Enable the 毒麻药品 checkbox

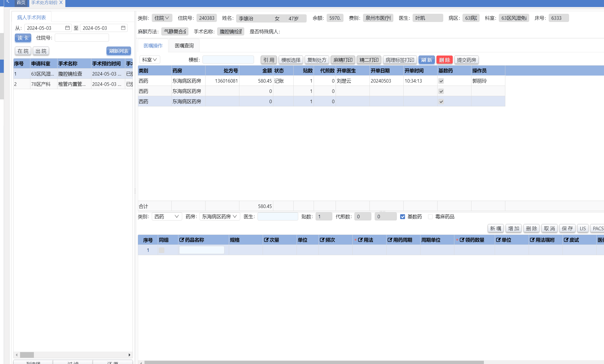coord(430,217)
